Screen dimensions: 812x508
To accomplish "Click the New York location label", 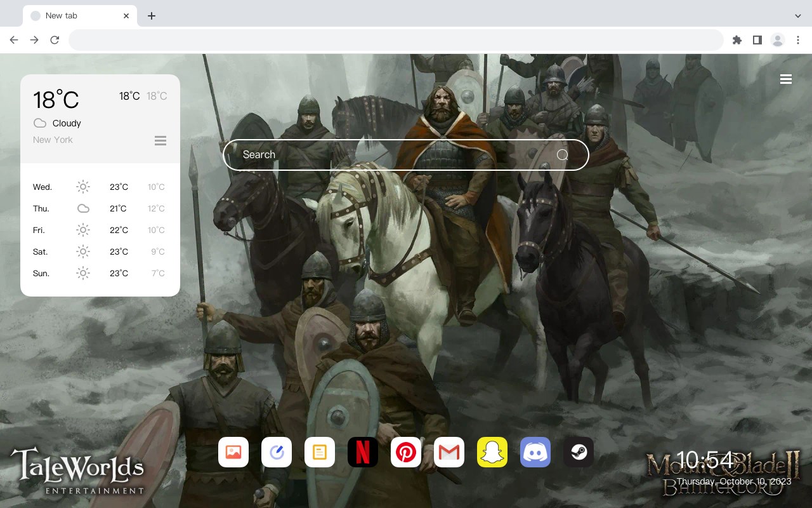I will pos(53,140).
